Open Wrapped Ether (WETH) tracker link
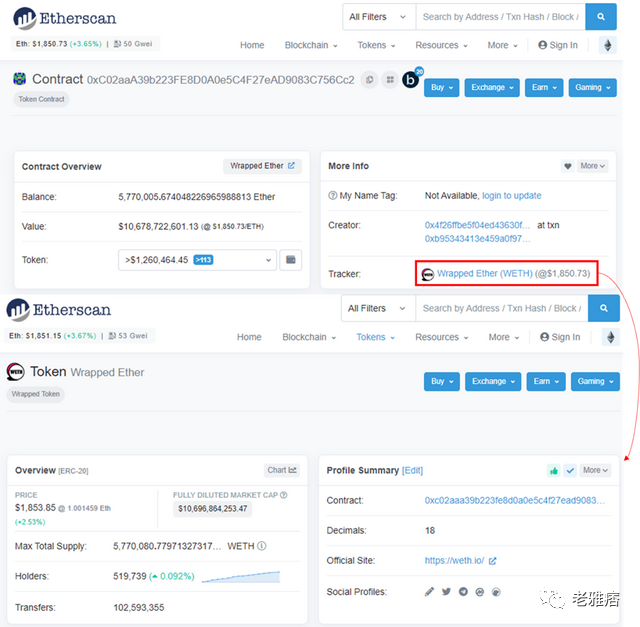Viewport: 640px width, 627px height. 484,273
